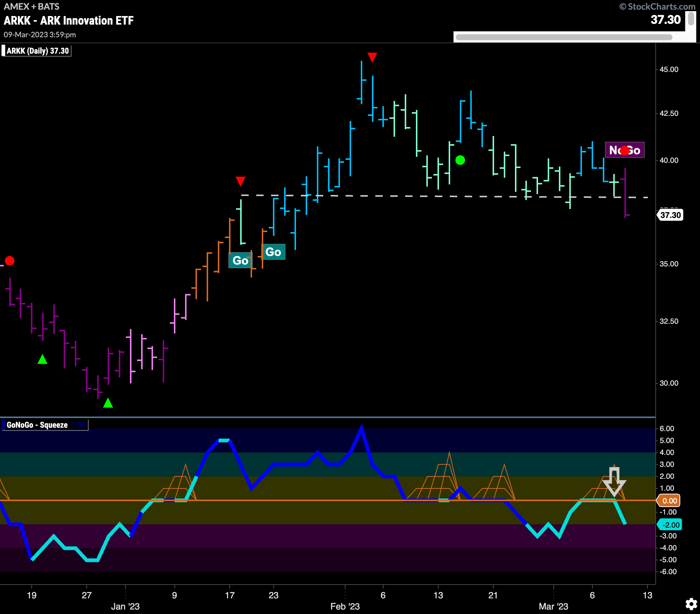Click the red circle over the NoGo label
The height and width of the screenshot is (614, 700).
pyautogui.click(x=625, y=151)
